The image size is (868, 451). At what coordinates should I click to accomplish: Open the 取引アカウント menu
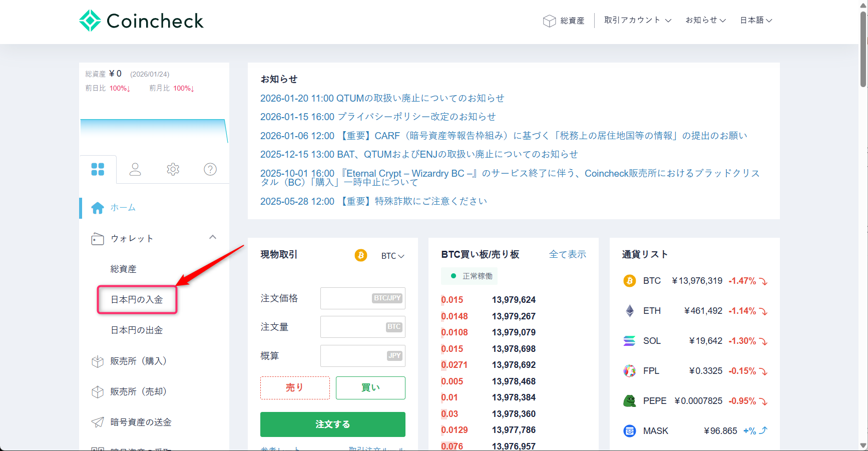637,21
